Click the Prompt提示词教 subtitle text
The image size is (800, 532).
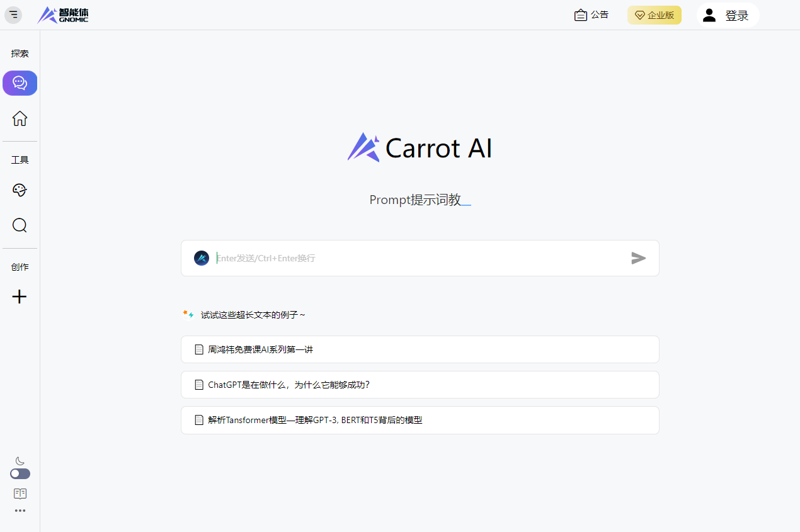[x=415, y=200]
